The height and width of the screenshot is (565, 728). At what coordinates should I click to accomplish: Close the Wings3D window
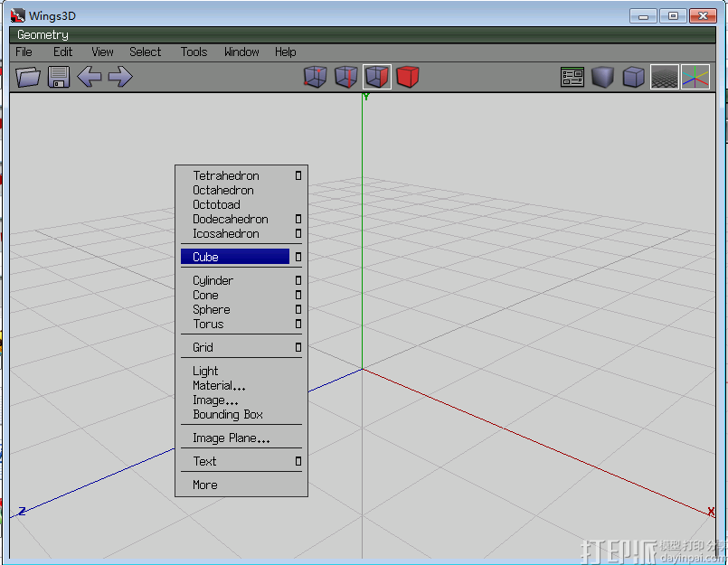(x=703, y=15)
